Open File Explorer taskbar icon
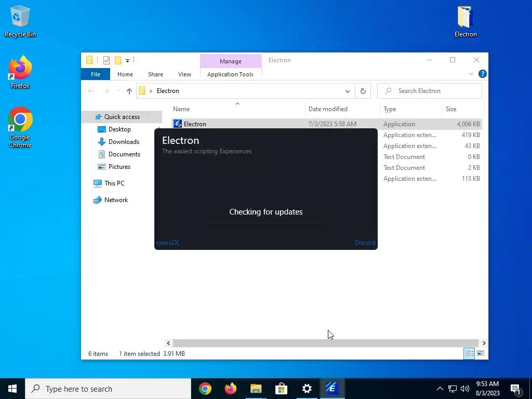Image resolution: width=532 pixels, height=399 pixels. point(256,389)
